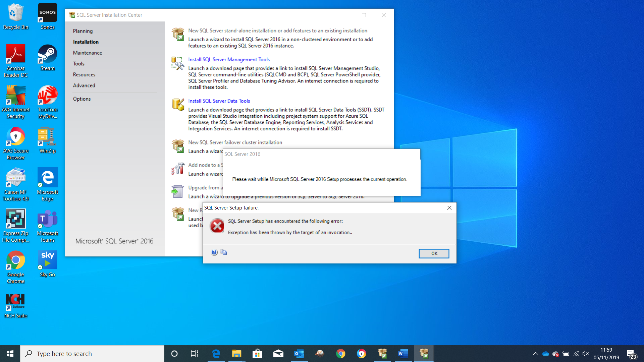
Task: Open the Options section
Action: tap(82, 99)
